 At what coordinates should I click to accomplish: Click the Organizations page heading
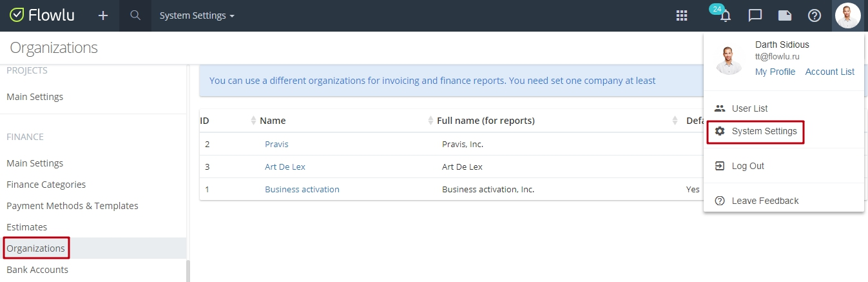pyautogui.click(x=54, y=48)
